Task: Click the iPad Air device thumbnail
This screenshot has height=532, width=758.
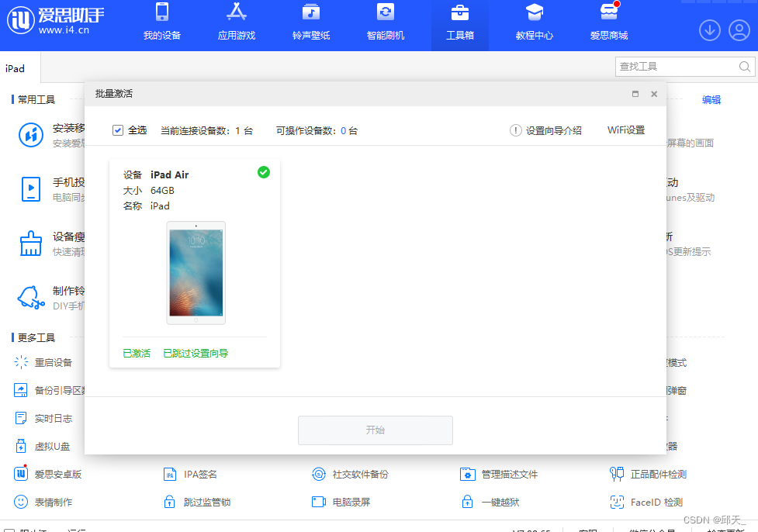Action: click(x=196, y=273)
